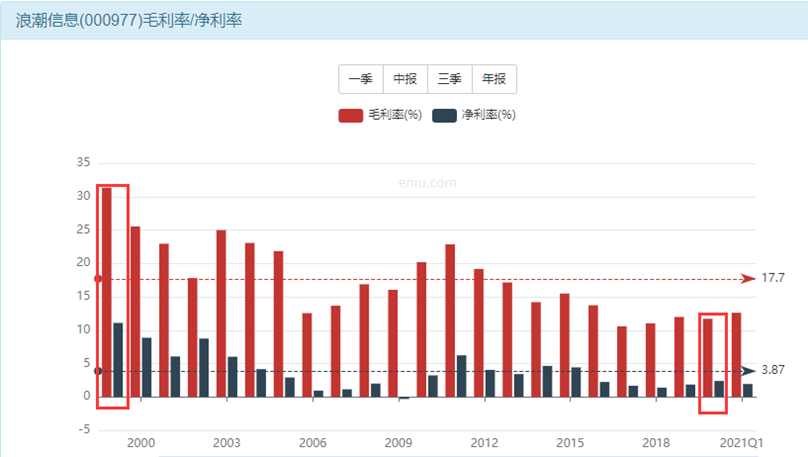Click the 2015 red gross margin bar
The image size is (808, 457).
[x=565, y=345]
